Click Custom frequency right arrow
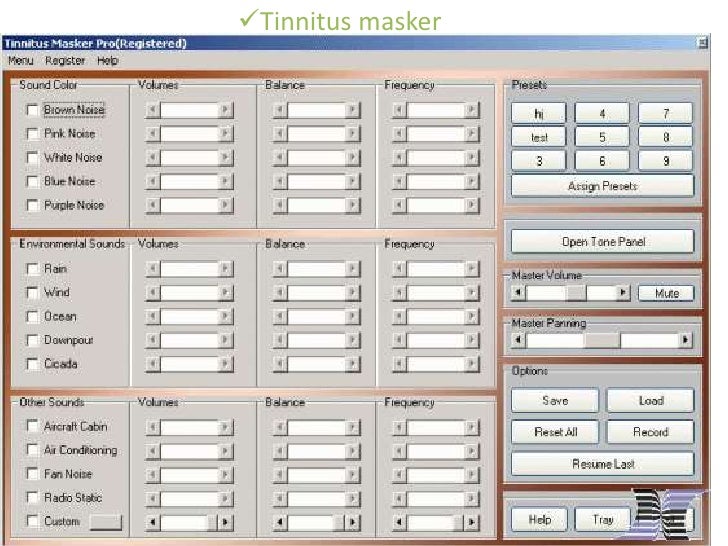The height and width of the screenshot is (546, 728). point(471,522)
